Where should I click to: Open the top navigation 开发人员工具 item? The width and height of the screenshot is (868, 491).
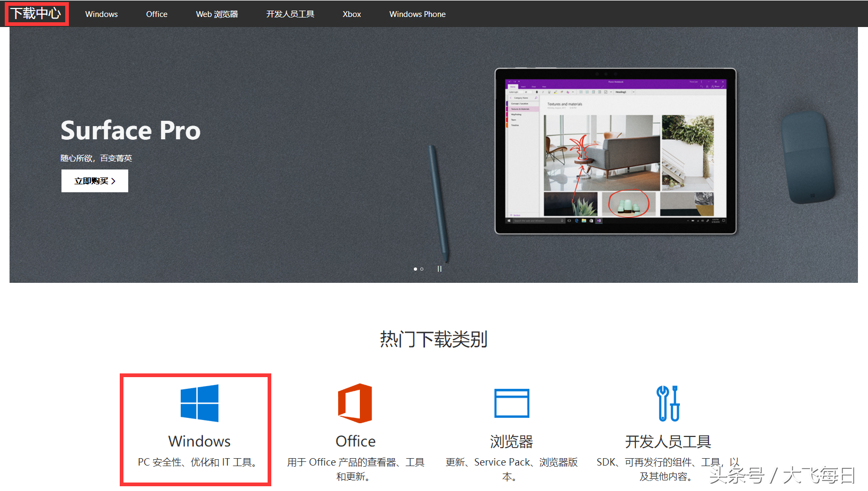290,14
